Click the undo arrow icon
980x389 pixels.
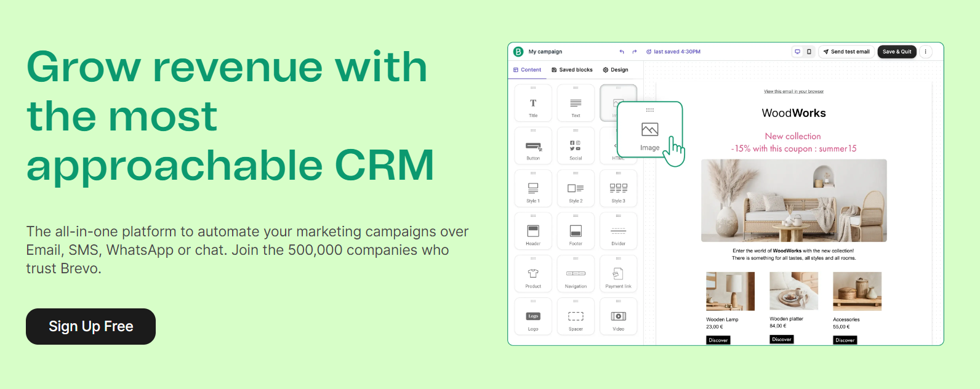coord(622,52)
